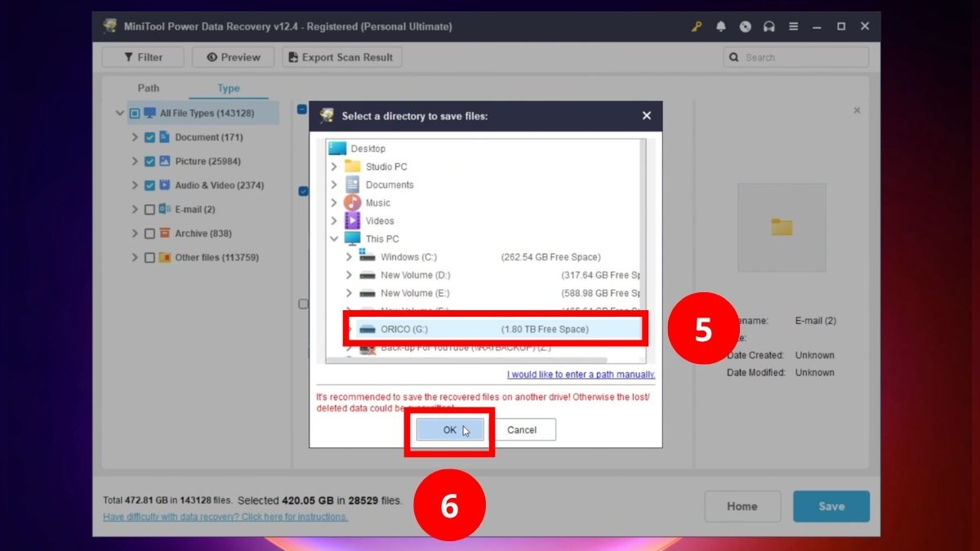Select the Studio PC folder icon
Viewport: 980px width, 551px height.
(352, 167)
